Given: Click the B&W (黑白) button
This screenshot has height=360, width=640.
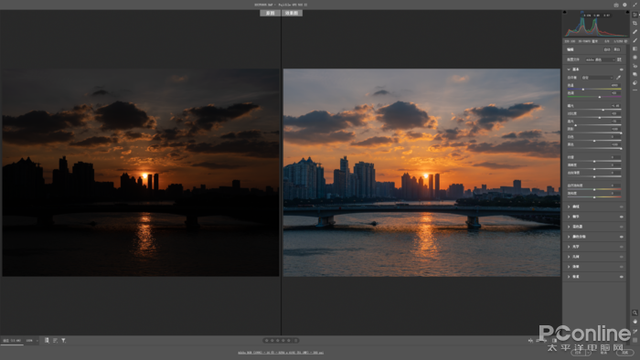Looking at the screenshot, I should coord(617,49).
